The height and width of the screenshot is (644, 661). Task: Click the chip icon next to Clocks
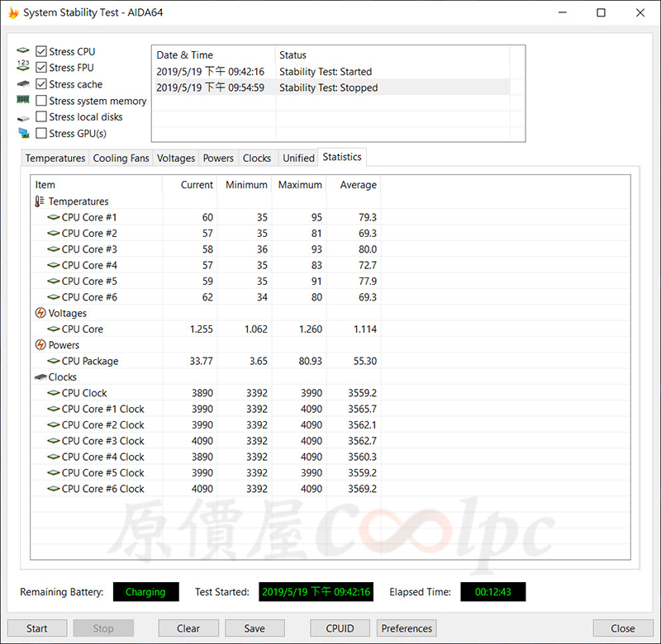pos(40,377)
